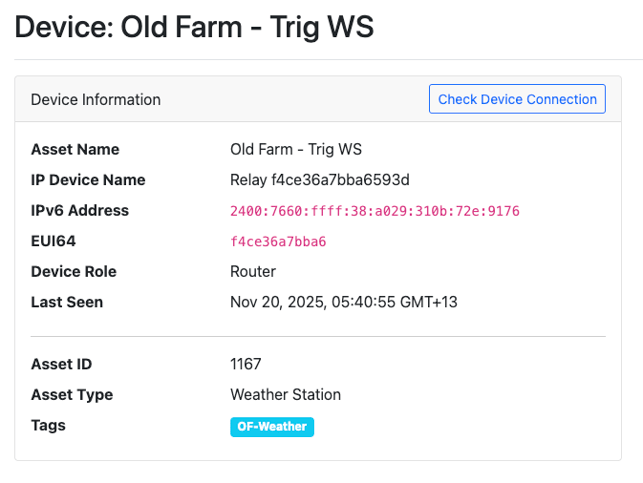Screen dimensions: 643x483
Task: Click the Device Role label
Action: pyautogui.click(x=74, y=272)
